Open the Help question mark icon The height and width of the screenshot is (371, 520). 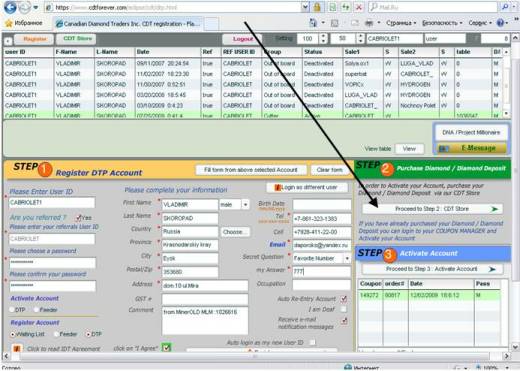coord(500,23)
